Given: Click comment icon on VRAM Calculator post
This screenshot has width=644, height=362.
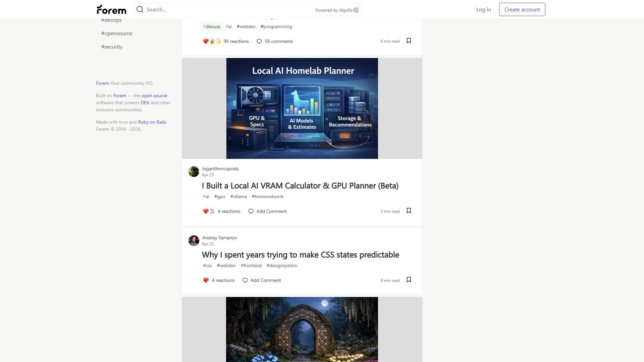Looking at the screenshot, I should click(251, 211).
